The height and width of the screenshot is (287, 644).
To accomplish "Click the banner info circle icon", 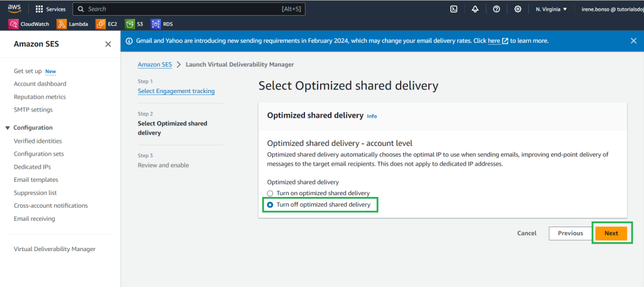I will pyautogui.click(x=129, y=41).
